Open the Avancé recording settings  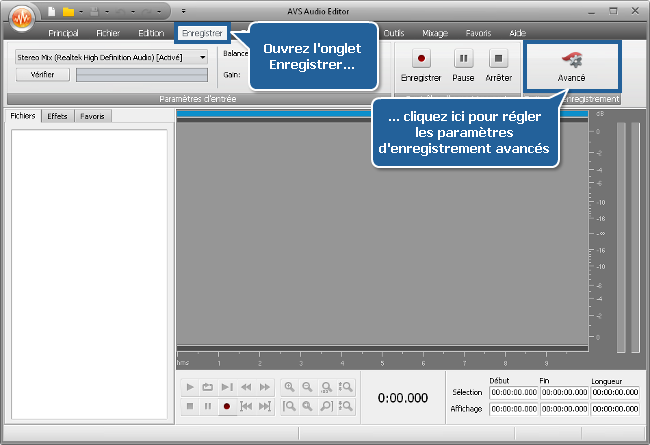571,66
